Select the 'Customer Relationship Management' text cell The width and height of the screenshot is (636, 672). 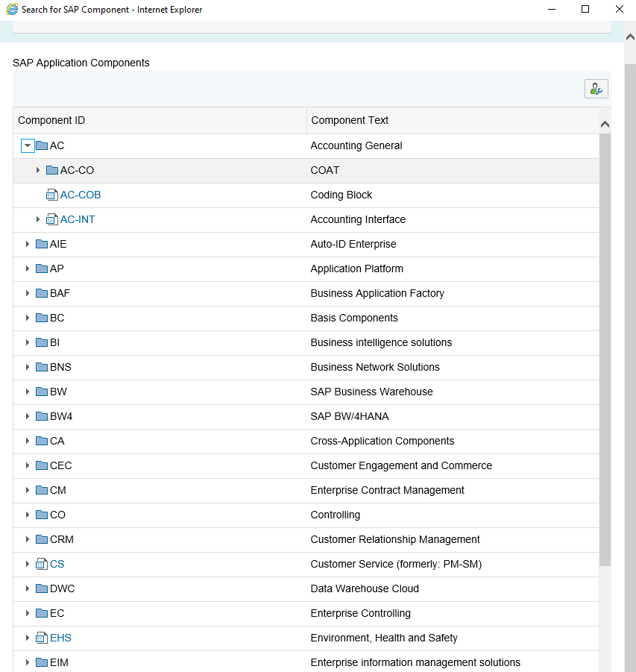(x=395, y=539)
